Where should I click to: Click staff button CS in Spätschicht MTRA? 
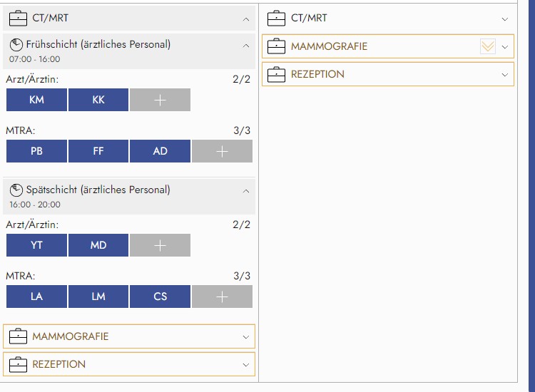click(160, 296)
